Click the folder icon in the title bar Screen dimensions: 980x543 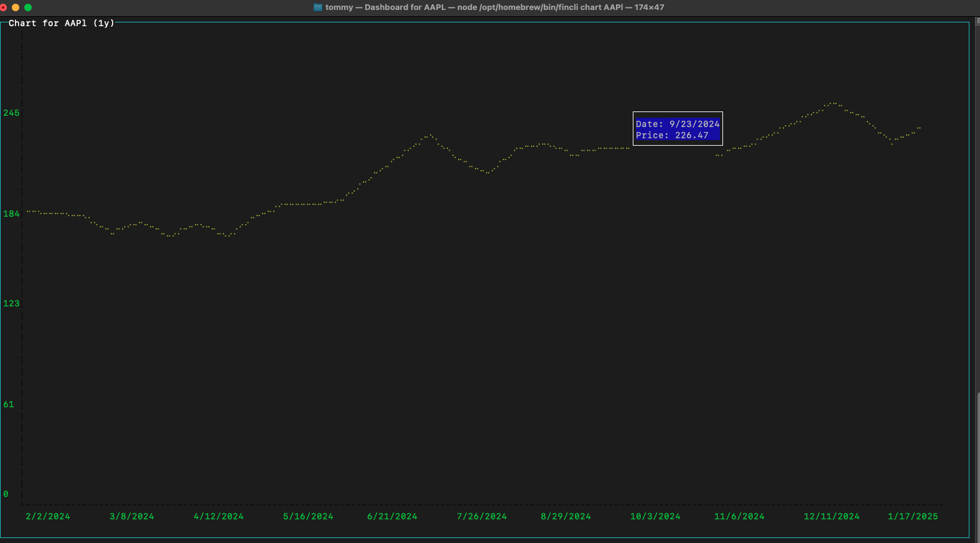click(318, 7)
